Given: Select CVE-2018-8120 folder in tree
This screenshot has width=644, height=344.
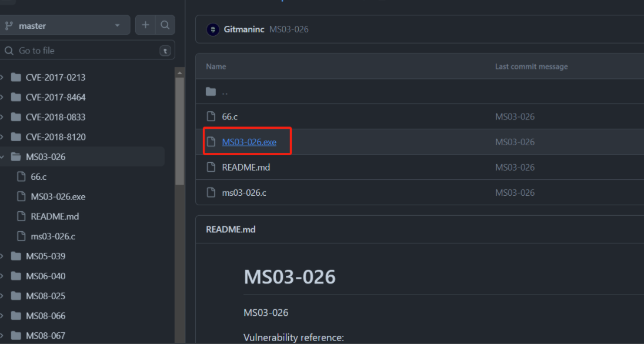Looking at the screenshot, I should coord(55,136).
